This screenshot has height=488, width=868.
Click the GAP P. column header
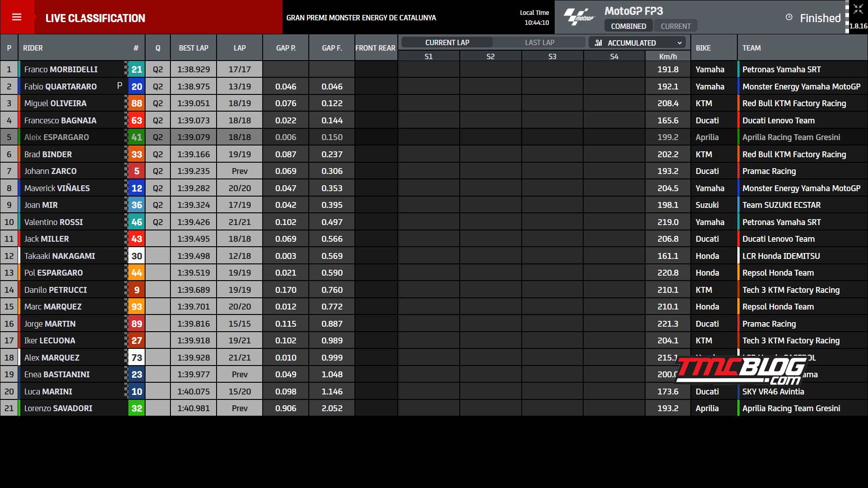tap(286, 48)
